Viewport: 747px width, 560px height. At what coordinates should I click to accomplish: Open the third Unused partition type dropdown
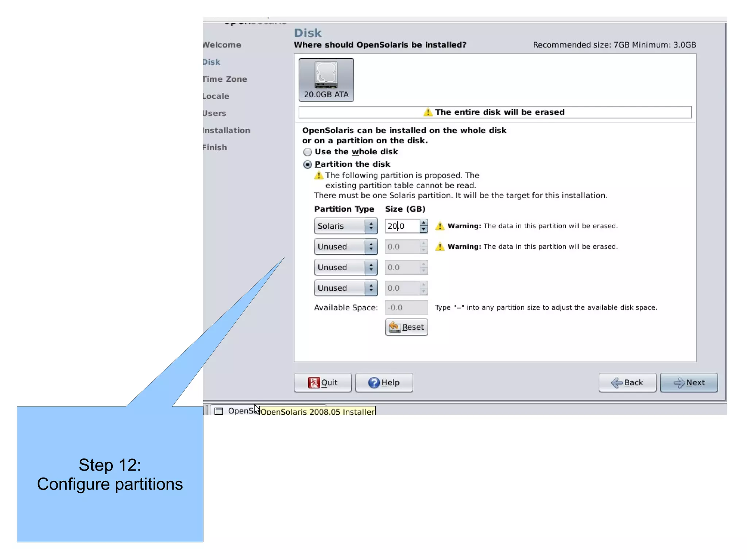[345, 288]
